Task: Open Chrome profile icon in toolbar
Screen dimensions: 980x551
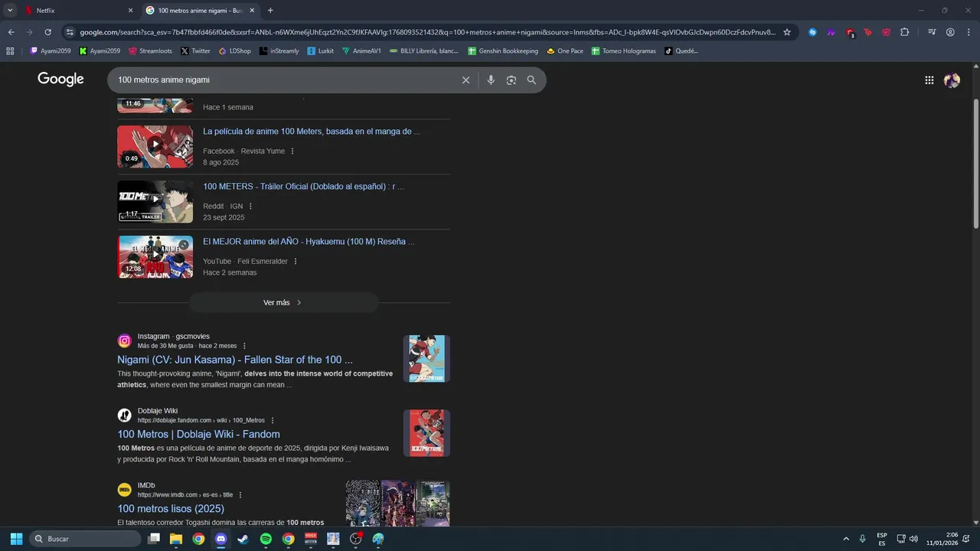Action: 950,32
